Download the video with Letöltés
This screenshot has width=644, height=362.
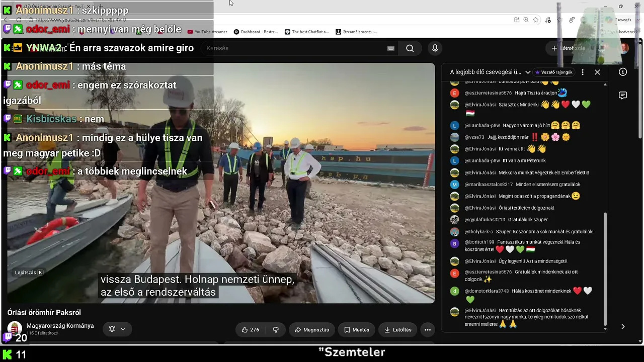coord(398,330)
